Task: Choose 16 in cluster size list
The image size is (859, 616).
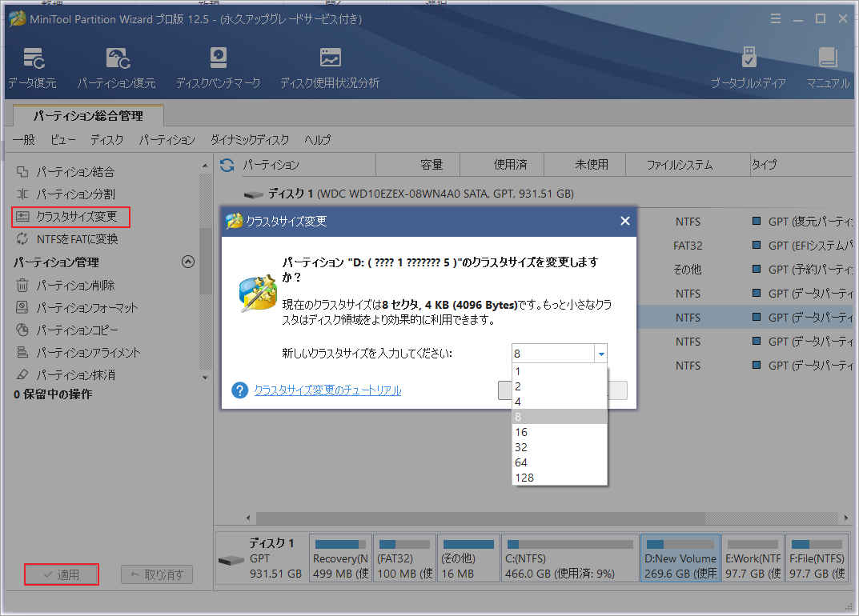Action: tap(560, 432)
